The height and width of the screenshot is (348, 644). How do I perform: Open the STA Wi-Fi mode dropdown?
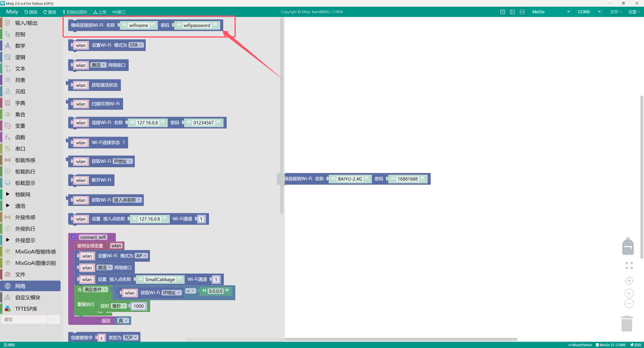(x=136, y=45)
